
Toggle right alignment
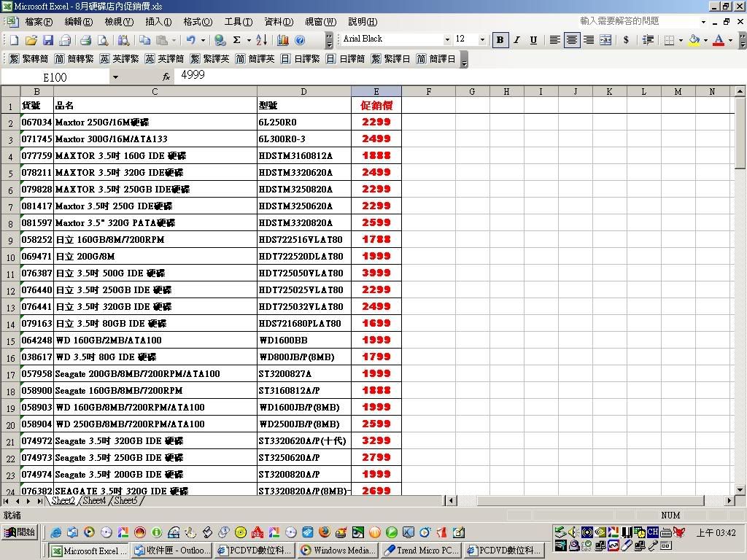click(589, 40)
